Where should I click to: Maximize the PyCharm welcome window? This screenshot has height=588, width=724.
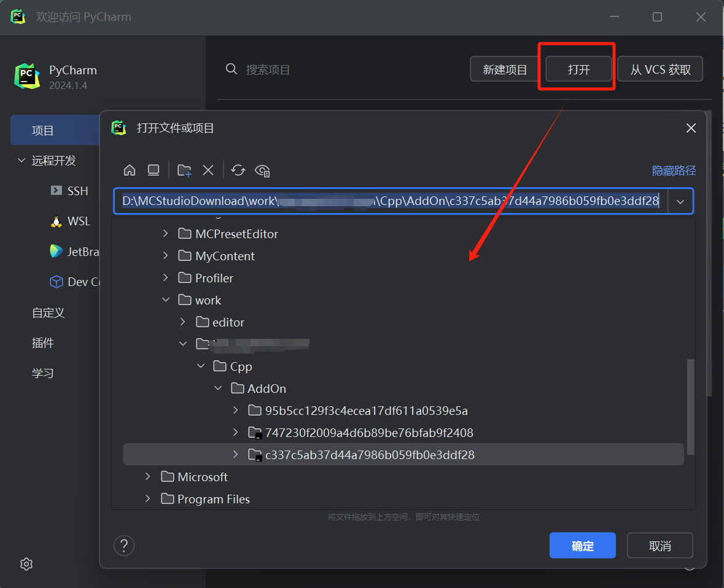657,17
